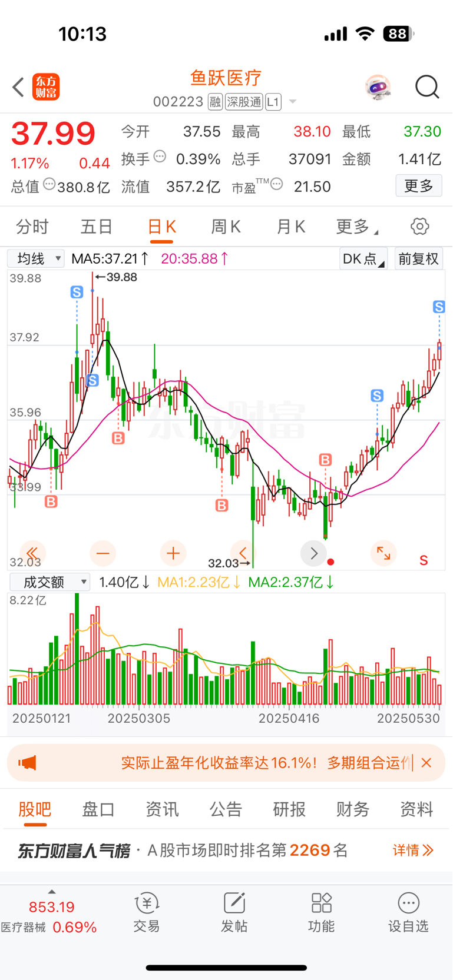Tap the current price 37.99
The width and height of the screenshot is (453, 980).
click(x=54, y=134)
